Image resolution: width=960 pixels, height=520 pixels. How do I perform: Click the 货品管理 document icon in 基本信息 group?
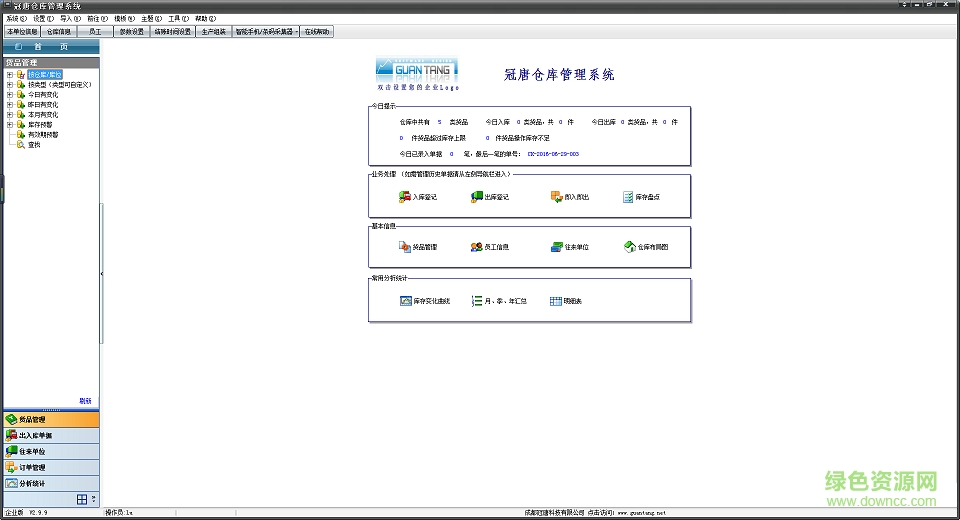tap(404, 247)
